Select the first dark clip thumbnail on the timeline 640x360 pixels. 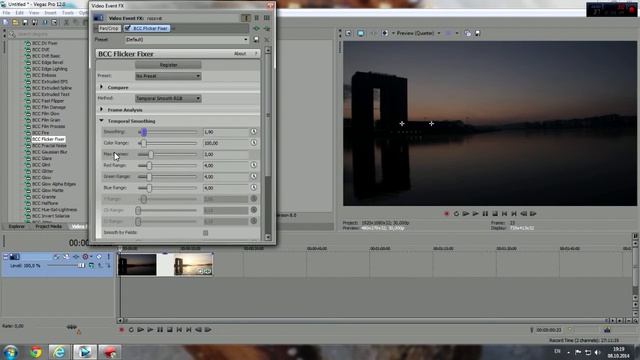pyautogui.click(x=137, y=264)
